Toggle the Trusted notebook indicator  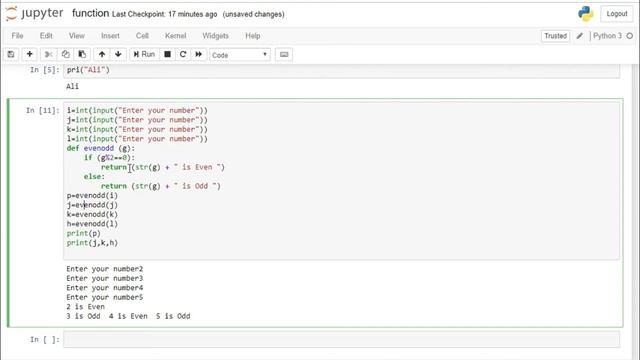click(x=556, y=36)
